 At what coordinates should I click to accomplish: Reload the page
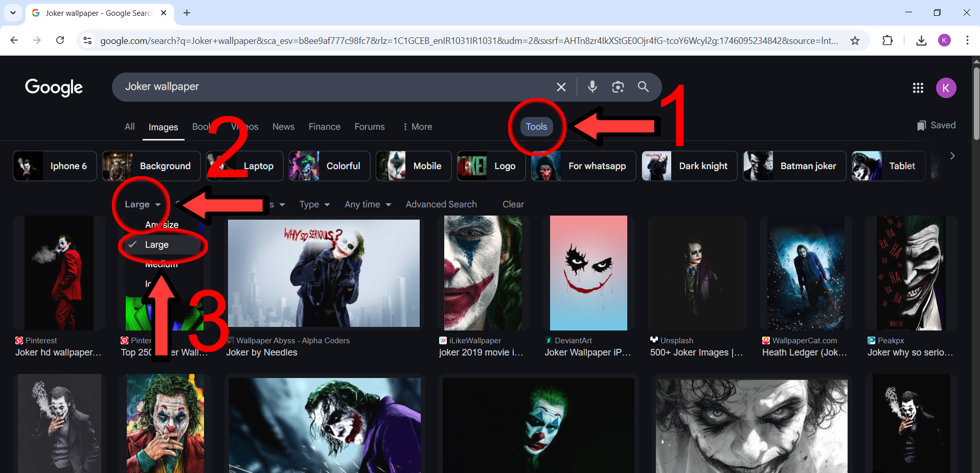pyautogui.click(x=60, y=40)
